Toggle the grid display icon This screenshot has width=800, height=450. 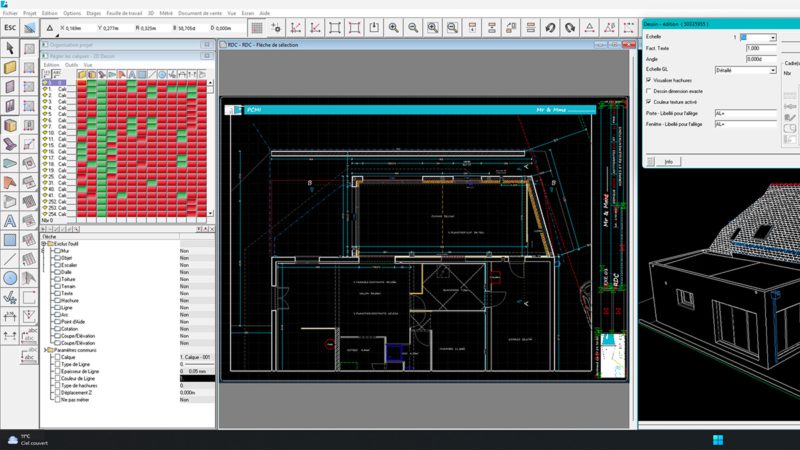click(x=257, y=28)
